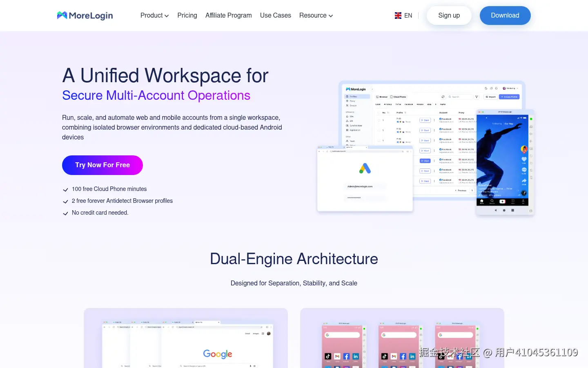Click Try Now For Free
The height and width of the screenshot is (368, 588).
(102, 165)
